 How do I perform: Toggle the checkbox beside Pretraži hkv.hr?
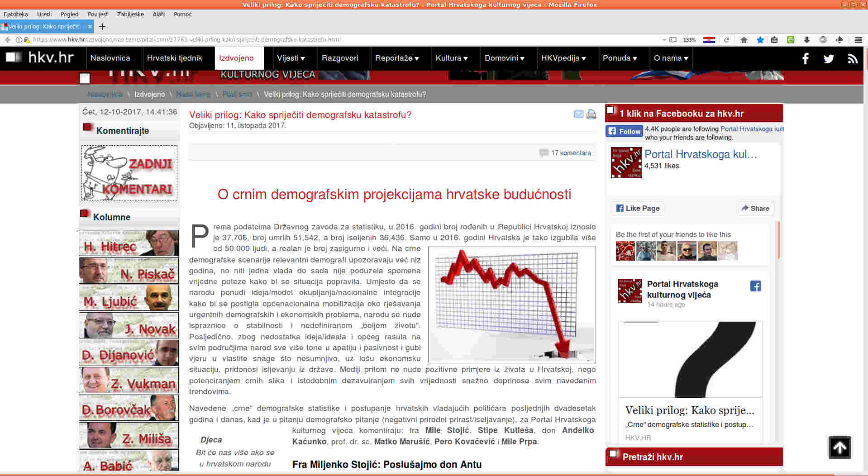pyautogui.click(x=613, y=454)
